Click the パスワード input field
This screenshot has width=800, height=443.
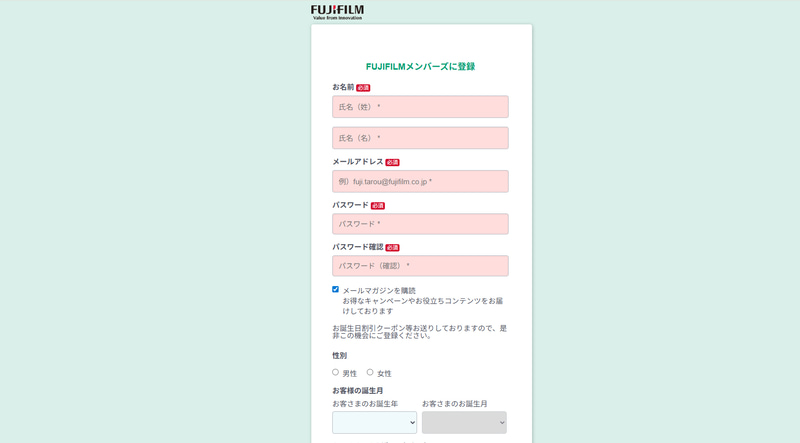click(420, 224)
